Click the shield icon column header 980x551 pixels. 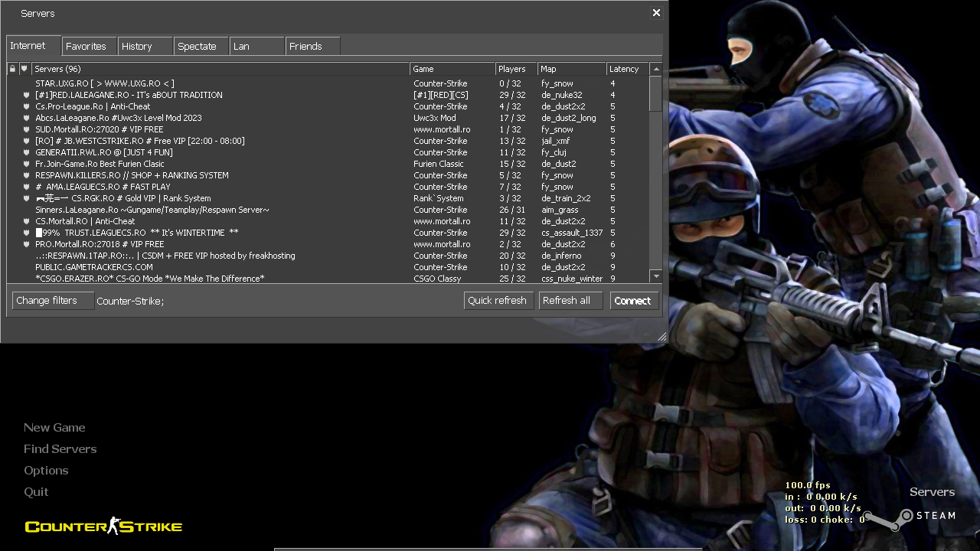(24, 68)
